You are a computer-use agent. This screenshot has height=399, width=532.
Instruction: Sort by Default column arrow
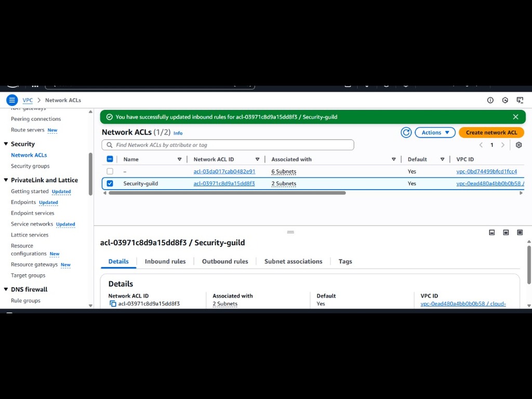(x=443, y=159)
